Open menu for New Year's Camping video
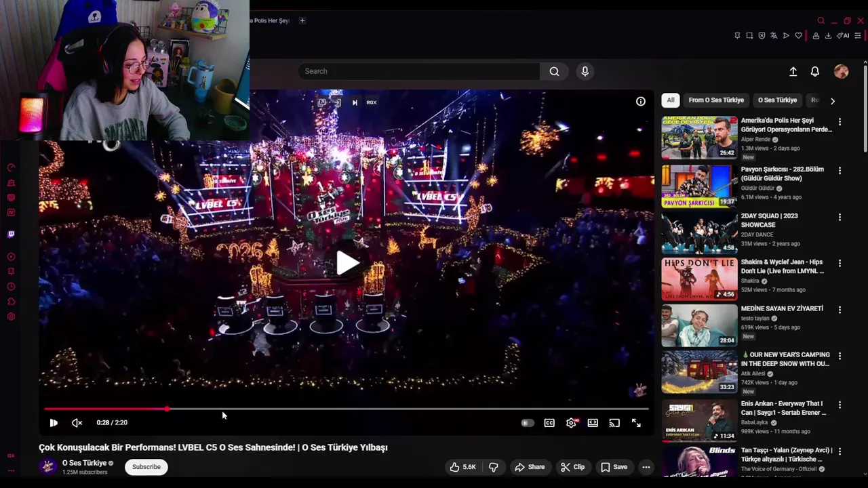868x488 pixels. 840,356
